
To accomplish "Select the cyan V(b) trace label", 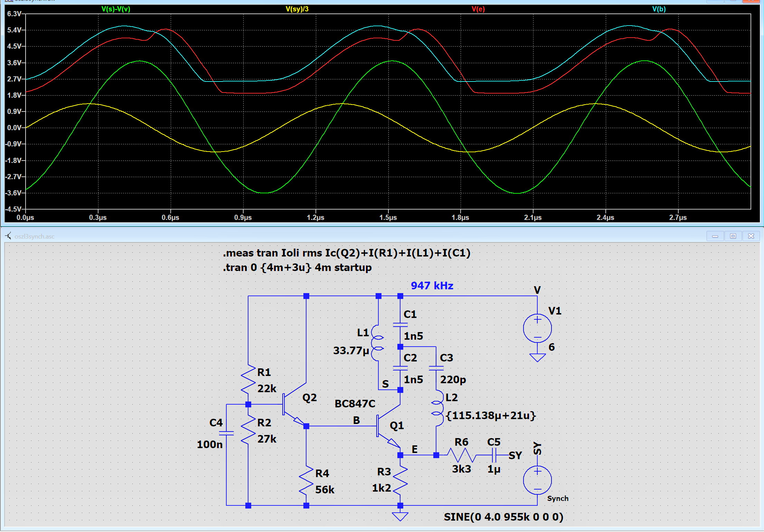I will tap(659, 9).
